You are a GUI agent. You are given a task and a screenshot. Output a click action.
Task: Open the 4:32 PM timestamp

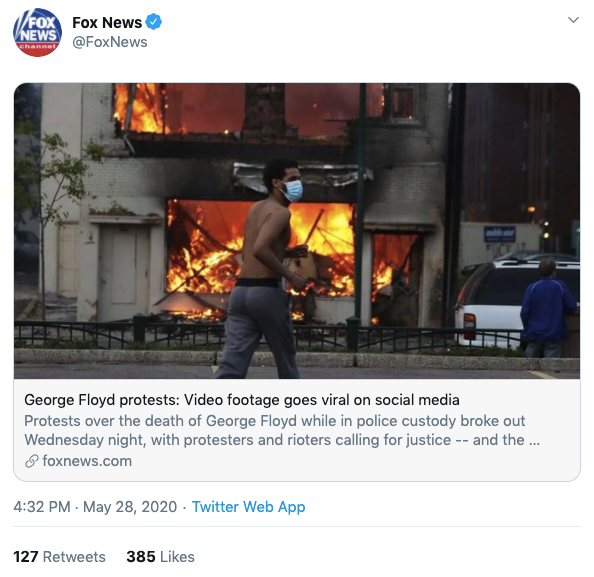[x=42, y=507]
